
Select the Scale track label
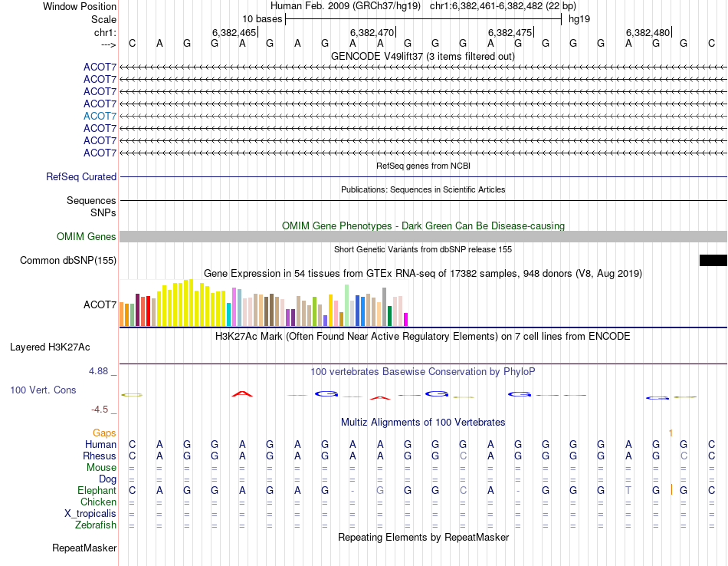[103, 19]
